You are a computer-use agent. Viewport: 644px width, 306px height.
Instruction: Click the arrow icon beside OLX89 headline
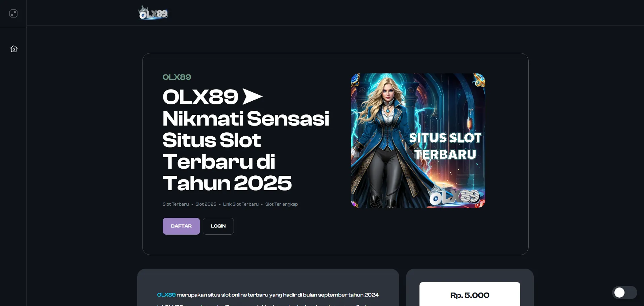252,97
